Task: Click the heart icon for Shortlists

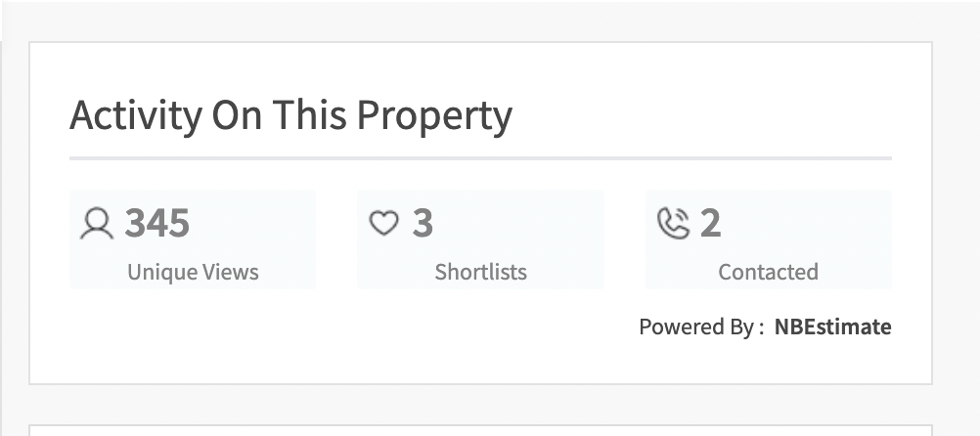Action: coord(383,223)
